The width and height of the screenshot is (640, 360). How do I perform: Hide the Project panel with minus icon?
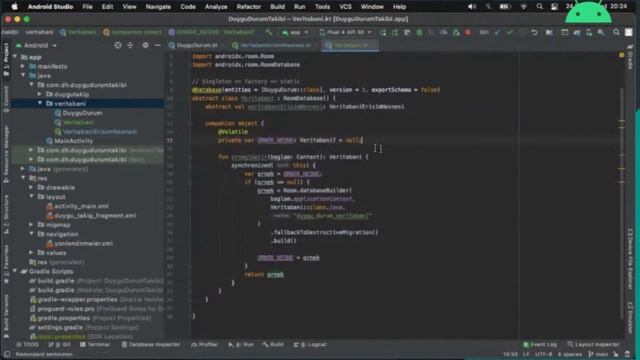pos(158,45)
